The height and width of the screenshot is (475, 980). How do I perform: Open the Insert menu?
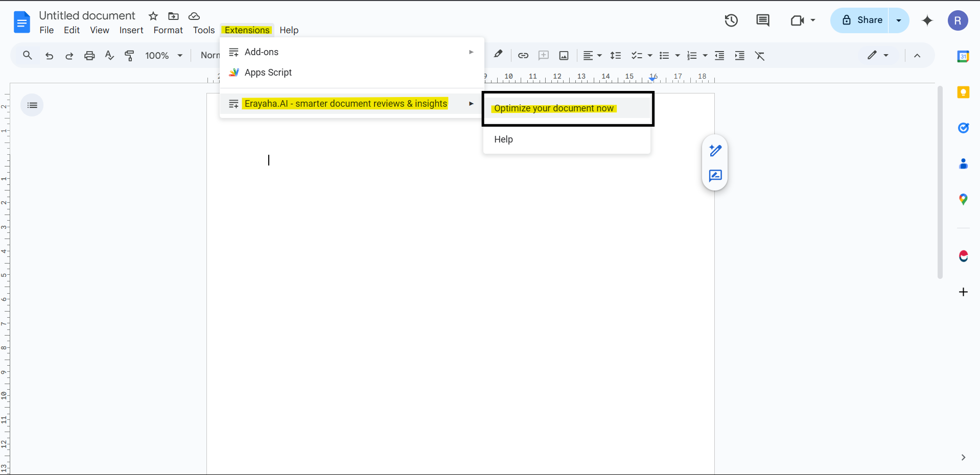click(131, 30)
